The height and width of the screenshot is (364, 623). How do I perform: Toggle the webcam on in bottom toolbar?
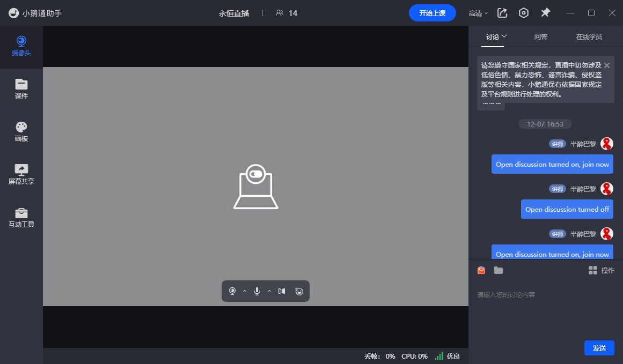click(232, 291)
